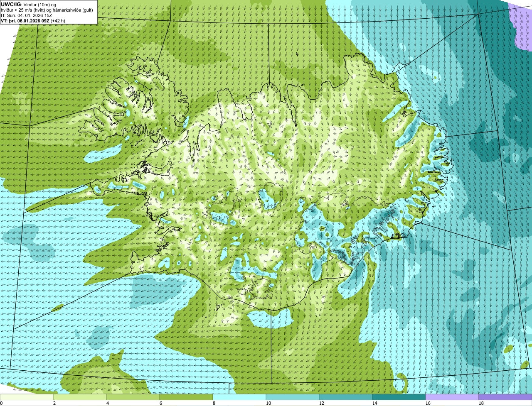
Task: Click the legend scale value '18'
Action: [x=481, y=403]
